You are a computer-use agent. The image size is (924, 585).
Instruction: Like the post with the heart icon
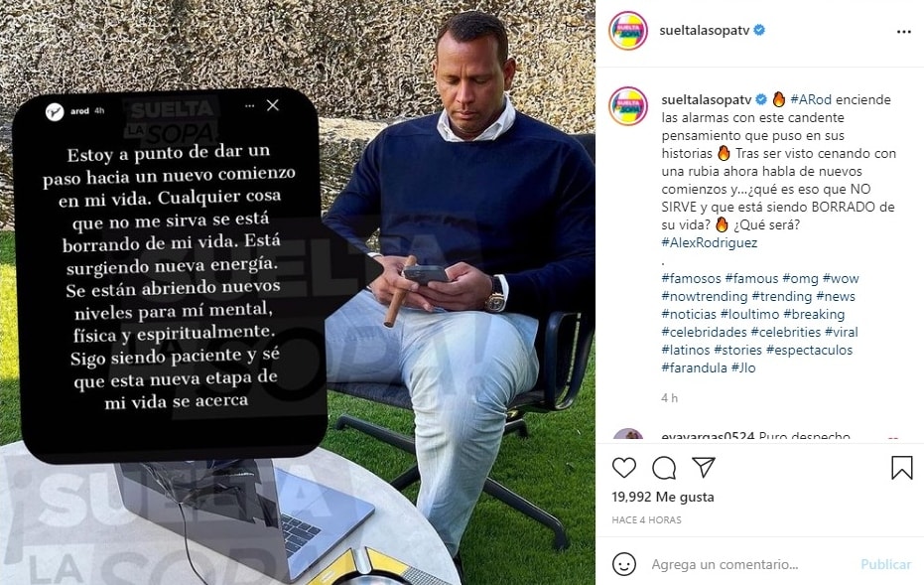[624, 468]
